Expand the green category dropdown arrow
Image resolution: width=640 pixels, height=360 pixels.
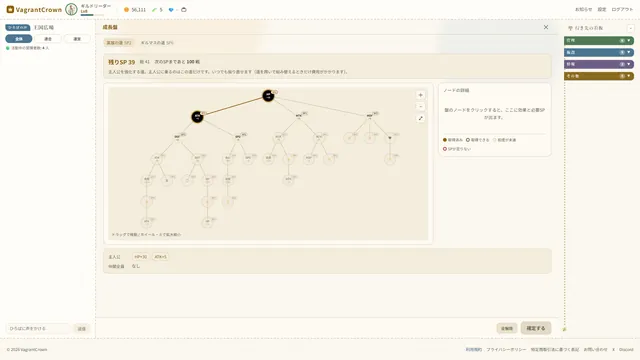[629, 40]
